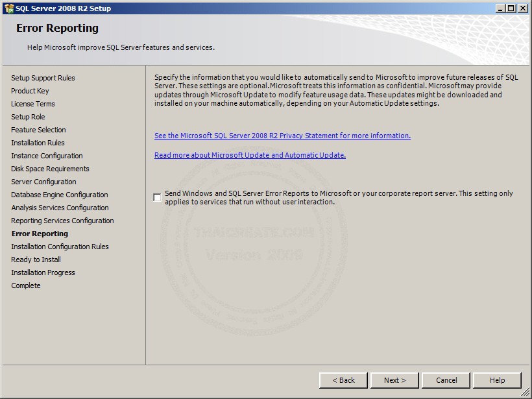Close the setup window
Viewport: 532px width, 399px height.
523,8
